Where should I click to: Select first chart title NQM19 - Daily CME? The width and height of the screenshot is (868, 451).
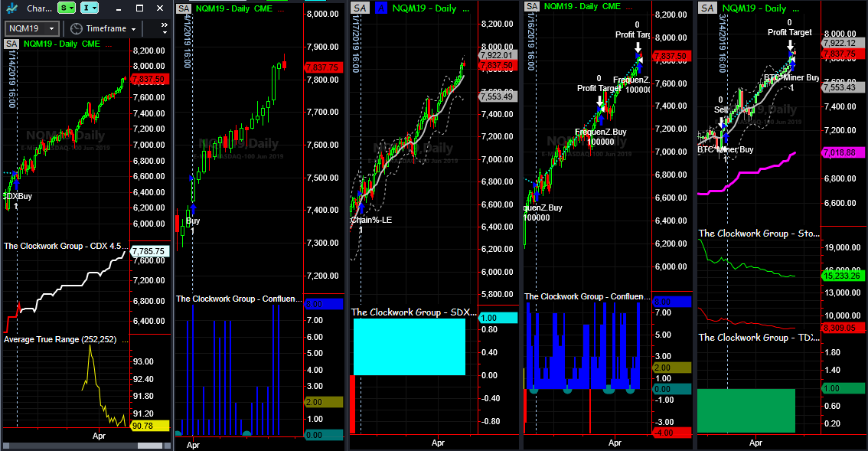(x=62, y=44)
